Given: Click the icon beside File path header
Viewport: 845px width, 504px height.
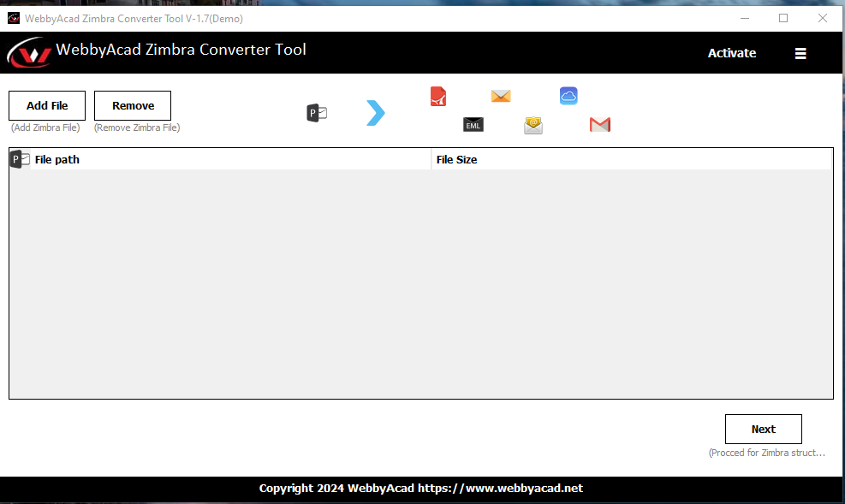Looking at the screenshot, I should pyautogui.click(x=20, y=159).
